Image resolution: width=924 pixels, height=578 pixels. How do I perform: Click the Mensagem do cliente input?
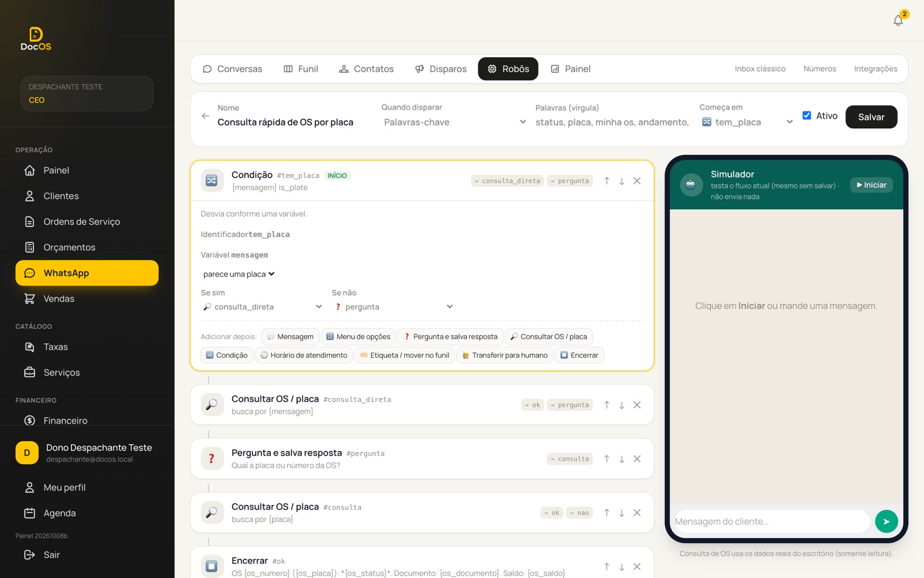point(771,521)
